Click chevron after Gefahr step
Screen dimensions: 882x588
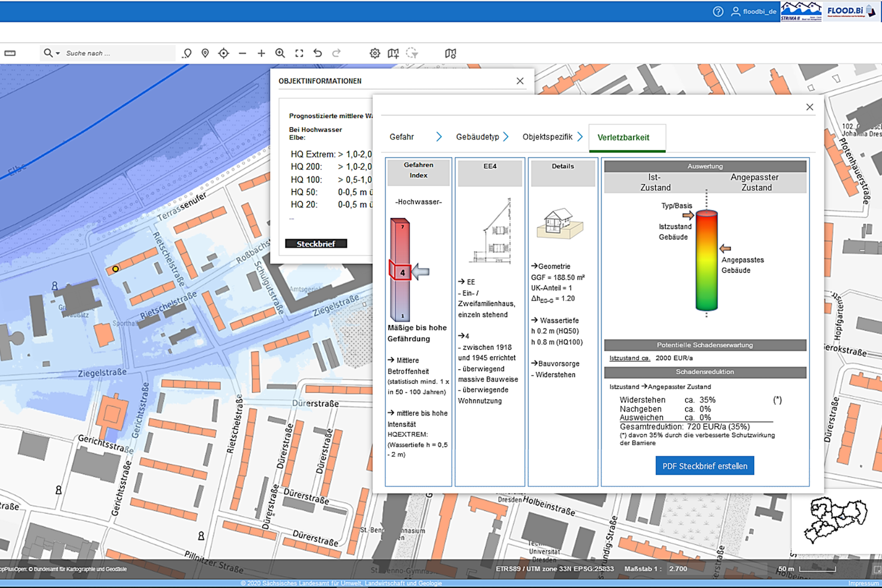pyautogui.click(x=439, y=137)
